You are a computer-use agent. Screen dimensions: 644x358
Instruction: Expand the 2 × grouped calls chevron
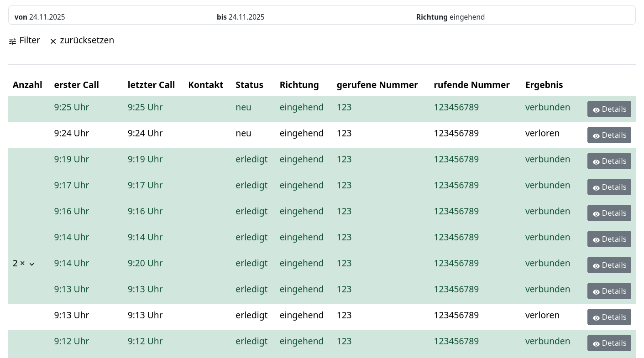[x=32, y=264]
